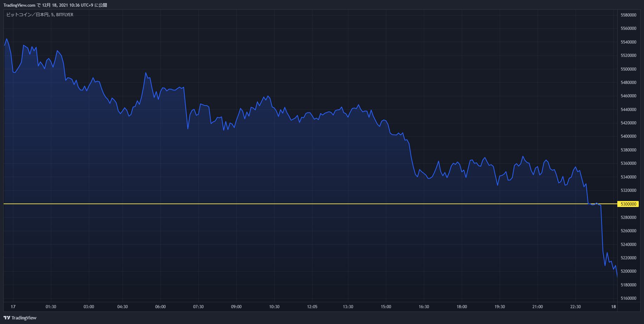The image size is (644, 324).
Task: Click the 5440000 price axis label
Action: [629, 110]
